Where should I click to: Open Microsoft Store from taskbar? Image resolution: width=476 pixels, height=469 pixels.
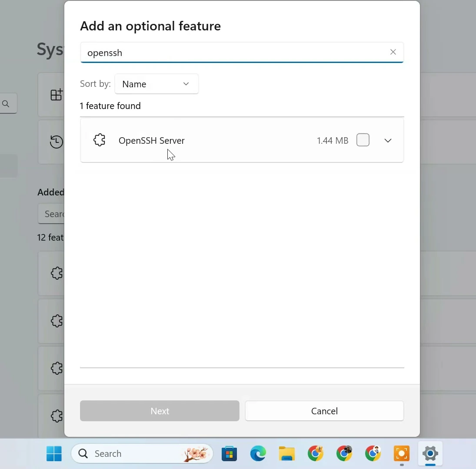tap(229, 453)
